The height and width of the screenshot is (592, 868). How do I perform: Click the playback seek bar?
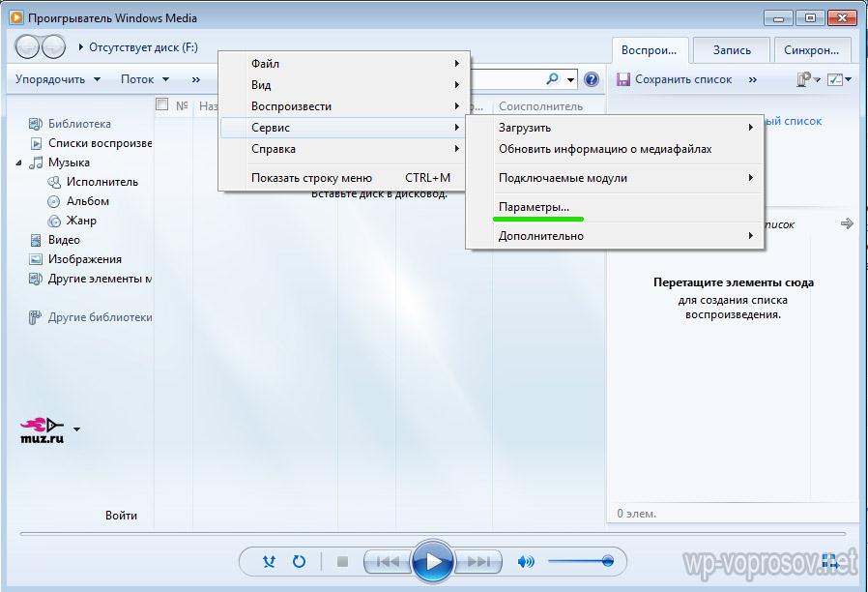coord(433,534)
